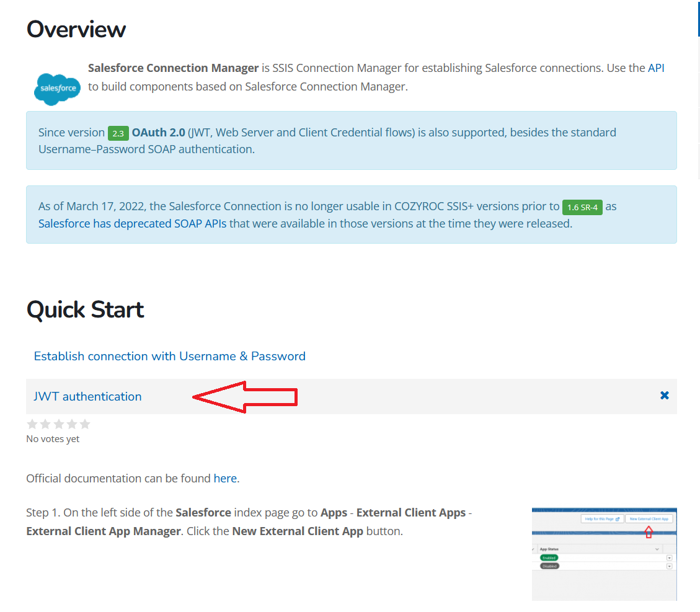
Task: Click the blue scroll indicator at the right edge
Action: [698, 19]
